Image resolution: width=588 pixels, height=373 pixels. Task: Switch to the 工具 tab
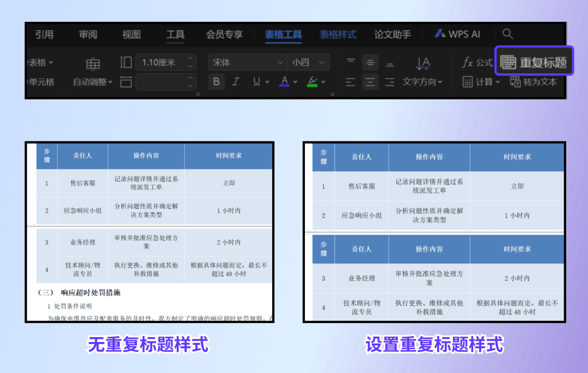click(175, 34)
